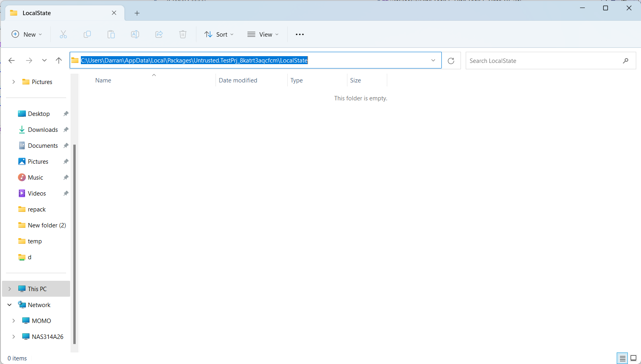Click the Share icon in the toolbar

point(159,34)
